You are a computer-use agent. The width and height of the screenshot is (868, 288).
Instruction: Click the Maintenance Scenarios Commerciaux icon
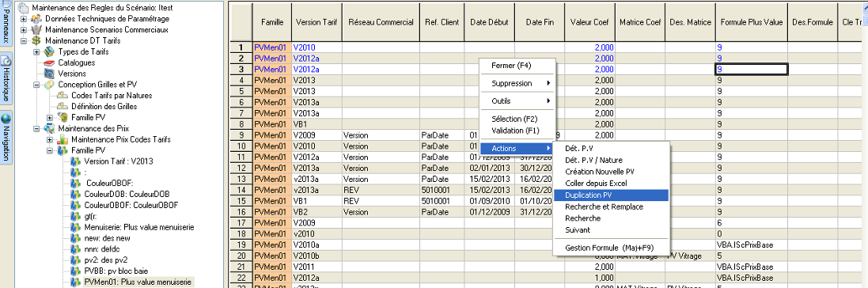(36, 29)
